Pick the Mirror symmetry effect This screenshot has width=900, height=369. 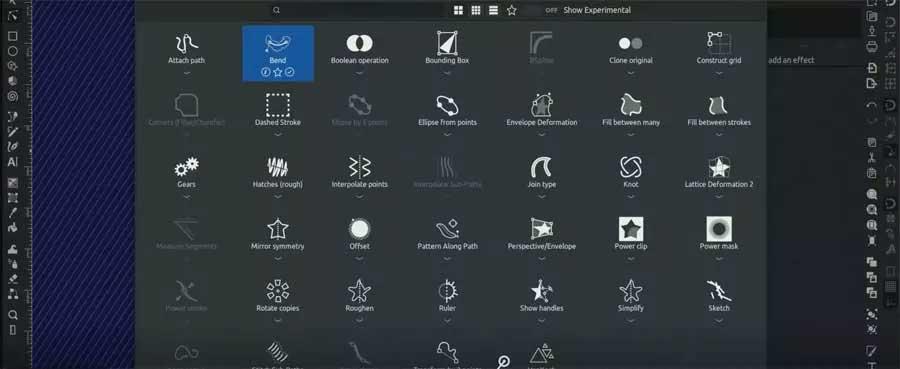click(278, 235)
